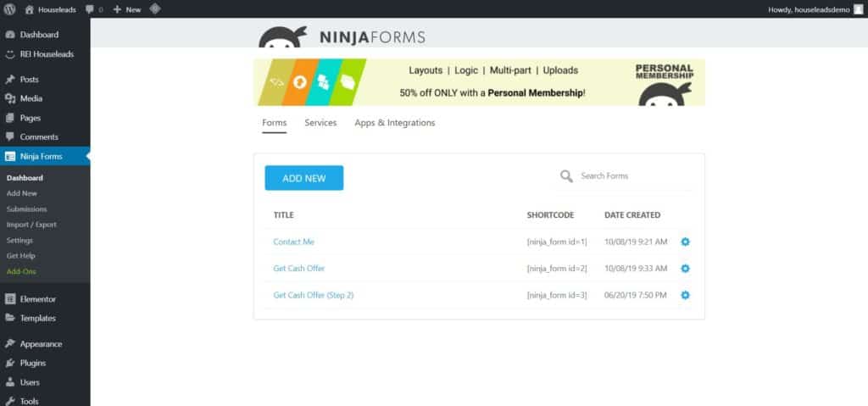
Task: Click date 06/20/19 7:50 PM
Action: [636, 295]
